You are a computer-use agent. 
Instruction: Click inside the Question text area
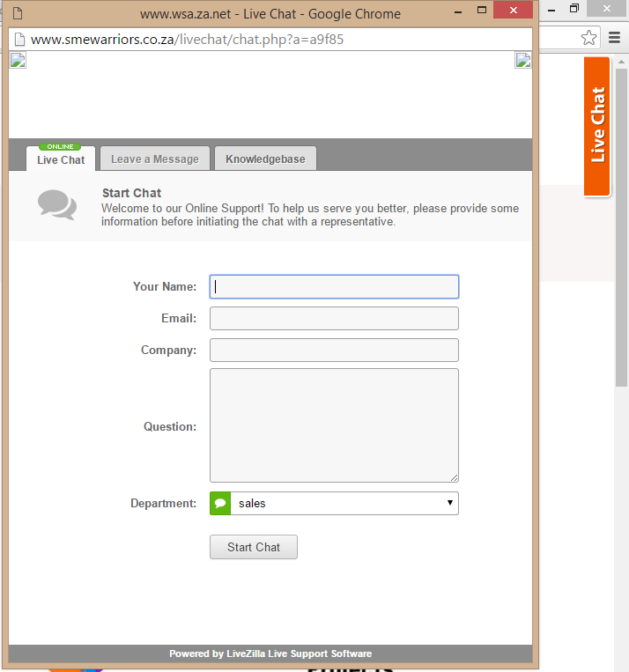[334, 425]
